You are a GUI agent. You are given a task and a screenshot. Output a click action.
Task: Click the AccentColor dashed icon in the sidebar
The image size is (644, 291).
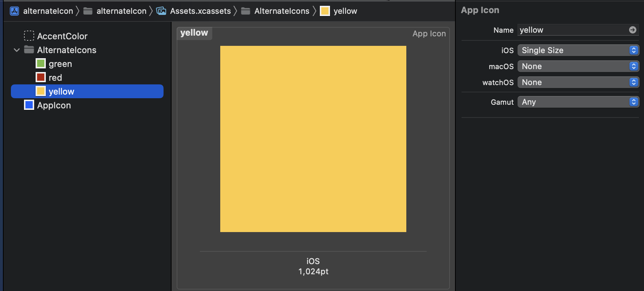click(x=29, y=36)
